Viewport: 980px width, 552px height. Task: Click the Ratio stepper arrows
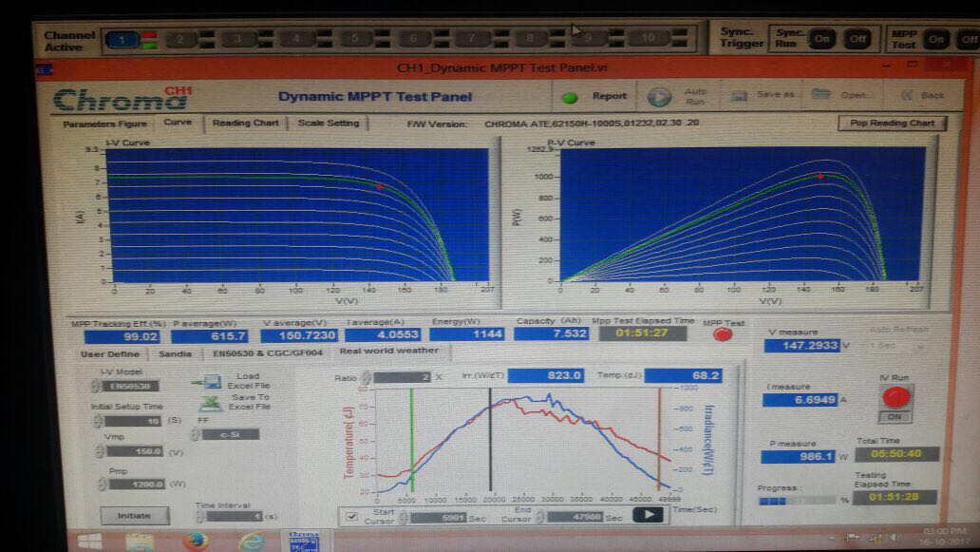[367, 377]
